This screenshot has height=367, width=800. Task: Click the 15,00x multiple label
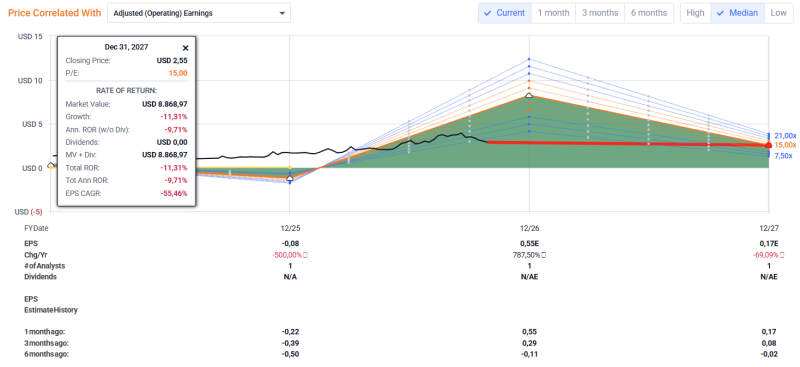(785, 145)
